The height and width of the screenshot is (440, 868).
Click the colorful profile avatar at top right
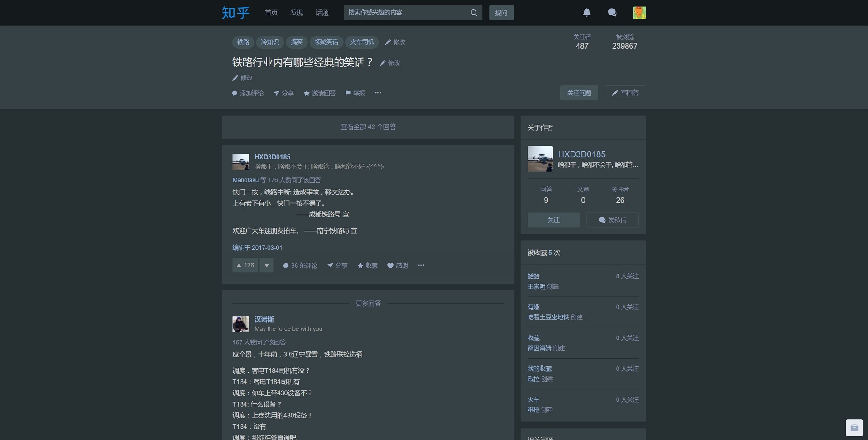(x=640, y=13)
